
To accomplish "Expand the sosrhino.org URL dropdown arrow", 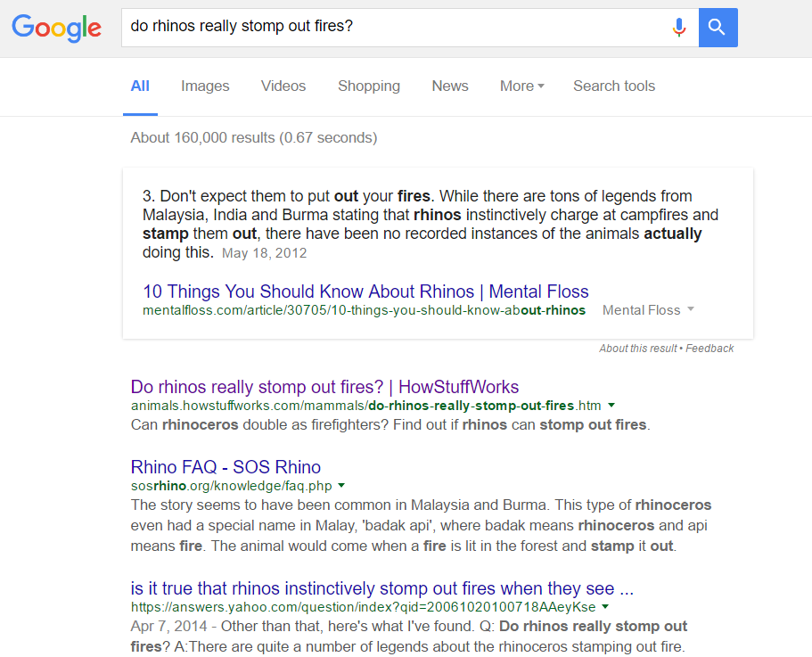I will [x=341, y=485].
